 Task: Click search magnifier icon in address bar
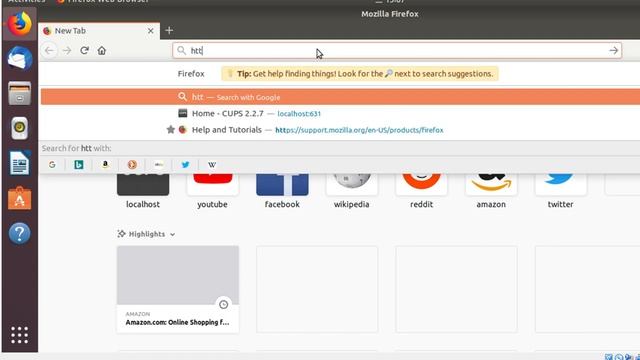coord(182,51)
